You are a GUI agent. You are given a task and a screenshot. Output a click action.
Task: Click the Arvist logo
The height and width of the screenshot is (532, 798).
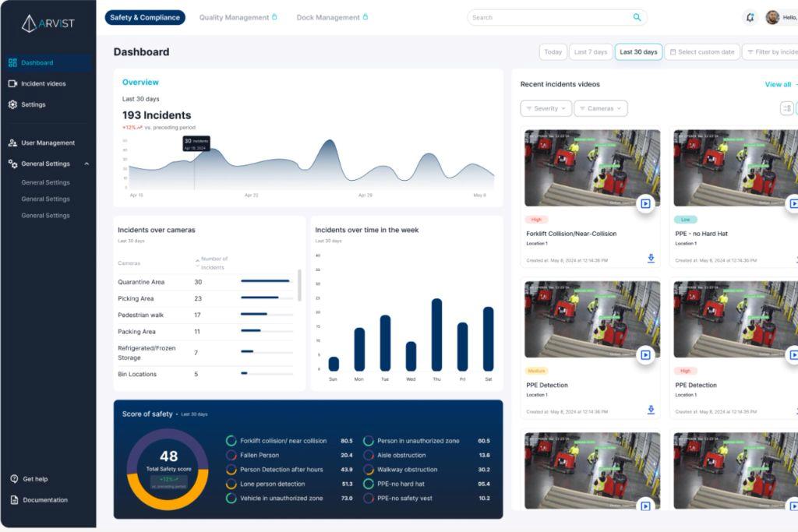tap(48, 23)
